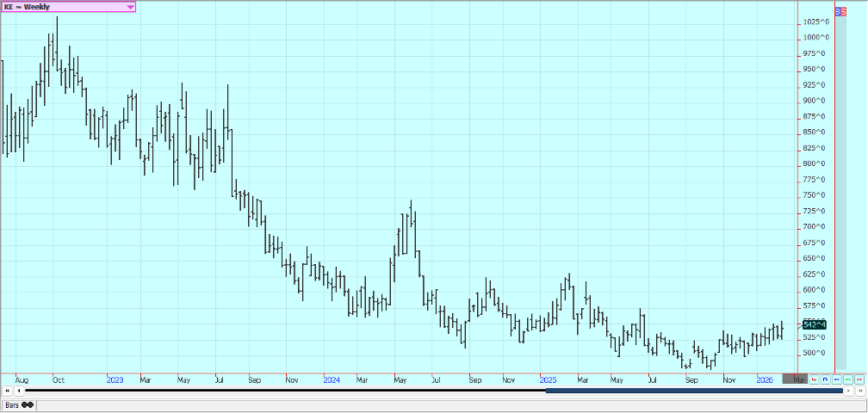868x413 pixels.
Task: Click the 1000^0 price level on axis
Action: tap(816, 37)
